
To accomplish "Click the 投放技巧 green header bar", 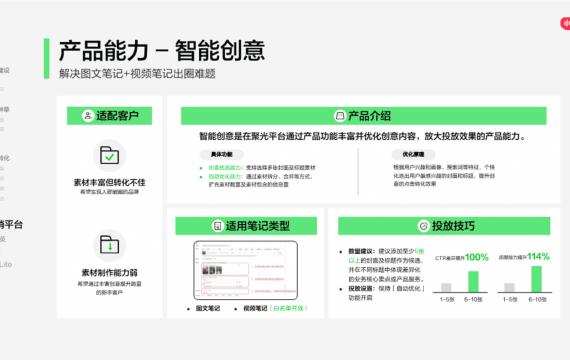I will click(x=444, y=226).
